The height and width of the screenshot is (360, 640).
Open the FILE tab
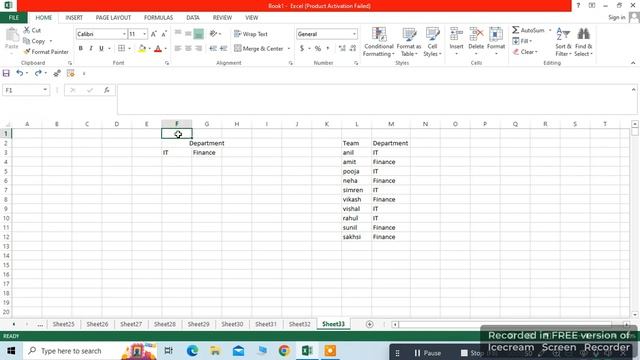point(13,18)
